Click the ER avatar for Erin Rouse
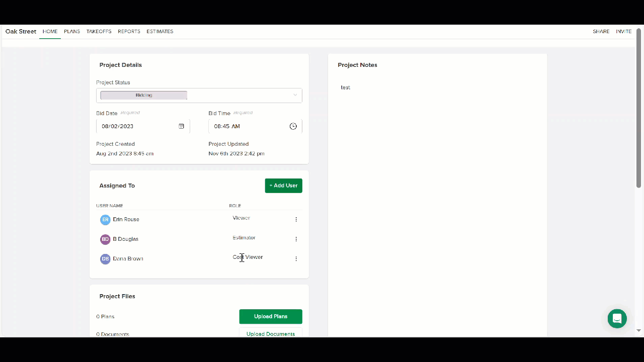644x362 pixels. coord(105,219)
